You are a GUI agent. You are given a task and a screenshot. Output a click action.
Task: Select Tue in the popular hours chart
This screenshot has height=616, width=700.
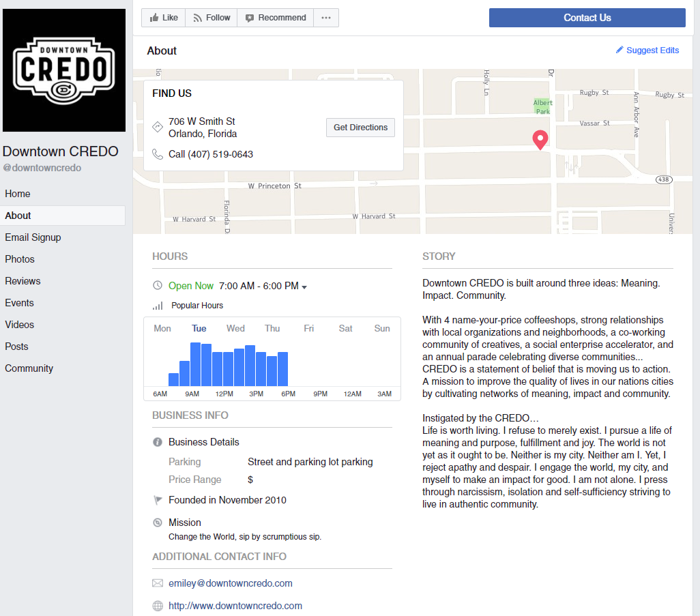click(x=199, y=329)
